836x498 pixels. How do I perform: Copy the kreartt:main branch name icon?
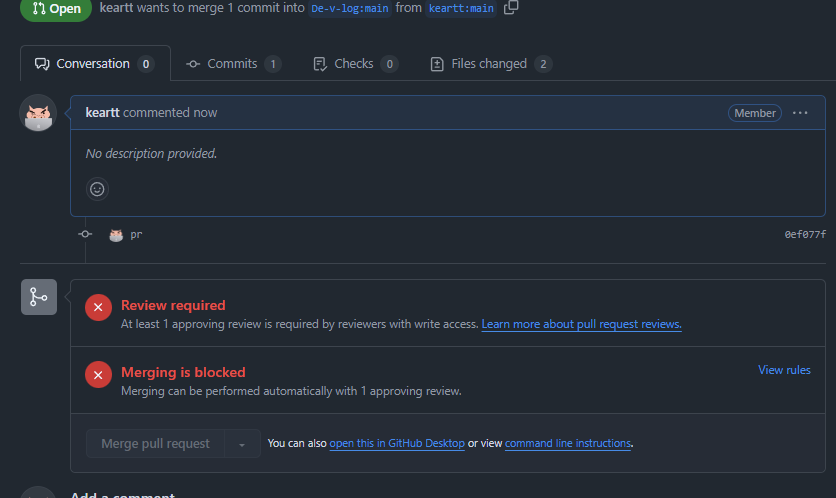click(x=511, y=7)
